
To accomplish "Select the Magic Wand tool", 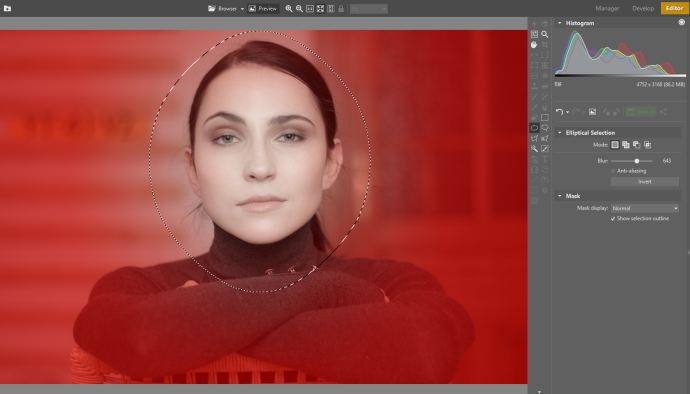I will [534, 149].
